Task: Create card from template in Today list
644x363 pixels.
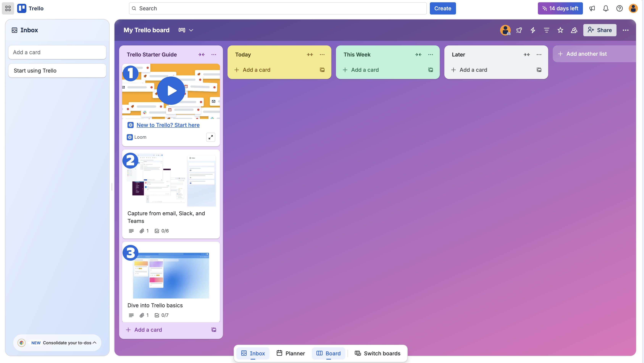Action: tap(322, 70)
